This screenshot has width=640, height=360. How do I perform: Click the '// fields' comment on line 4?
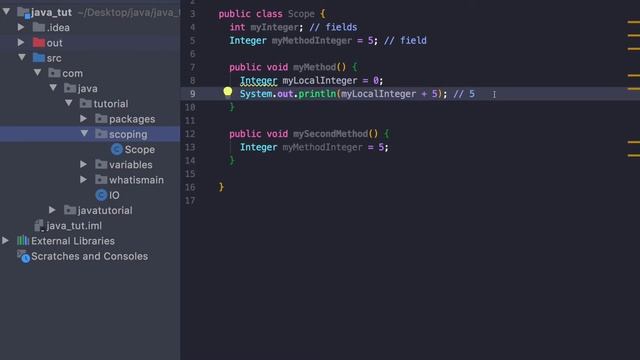point(333,27)
